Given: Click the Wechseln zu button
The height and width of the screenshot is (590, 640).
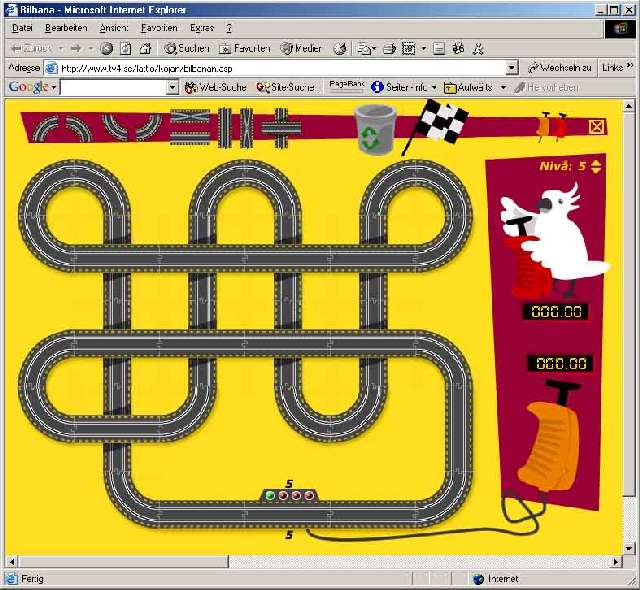Looking at the screenshot, I should pos(559,68).
